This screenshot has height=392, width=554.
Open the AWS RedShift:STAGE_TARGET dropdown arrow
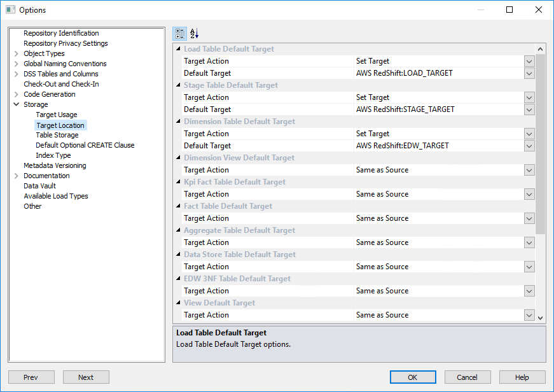point(529,109)
